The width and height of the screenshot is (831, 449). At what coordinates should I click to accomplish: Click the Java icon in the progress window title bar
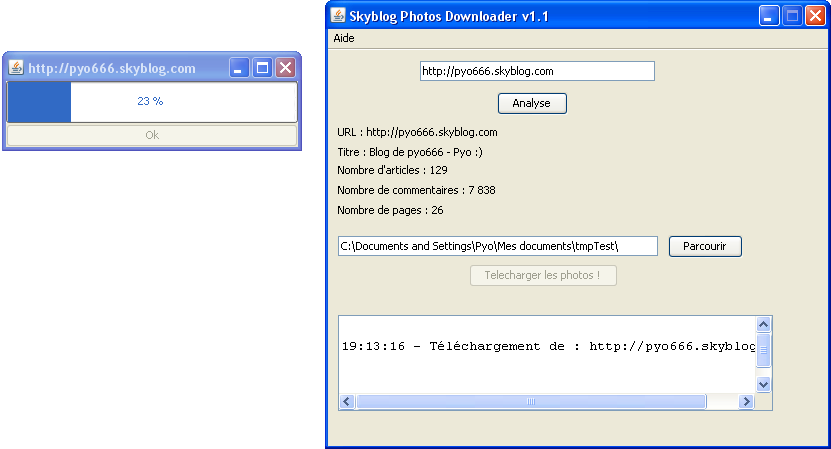16,68
